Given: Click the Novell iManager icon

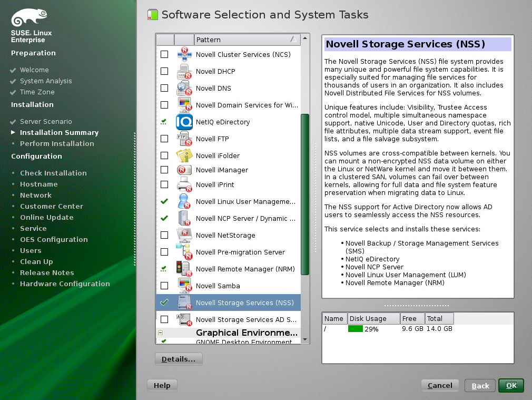Looking at the screenshot, I should [x=183, y=170].
